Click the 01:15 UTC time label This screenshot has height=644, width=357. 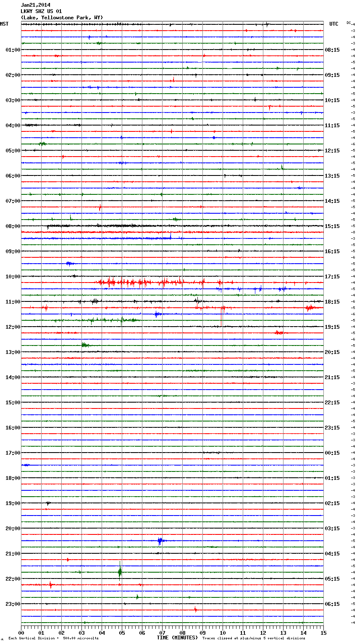pos(332,478)
